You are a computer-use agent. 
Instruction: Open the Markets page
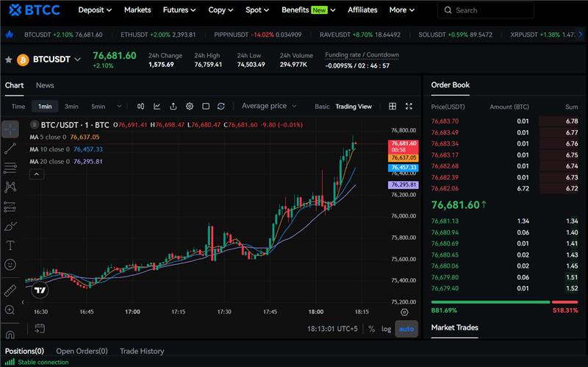point(137,10)
